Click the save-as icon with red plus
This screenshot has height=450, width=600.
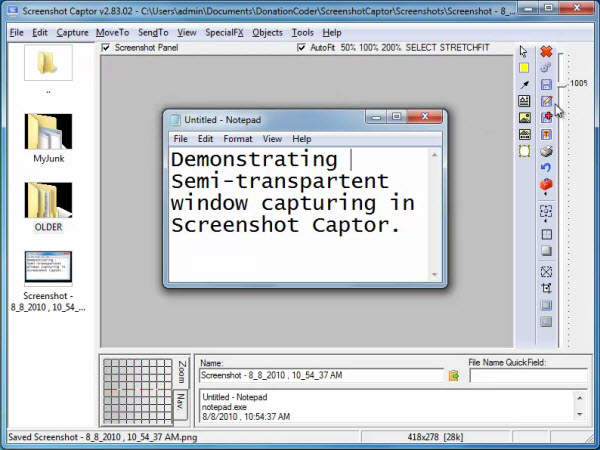click(546, 117)
